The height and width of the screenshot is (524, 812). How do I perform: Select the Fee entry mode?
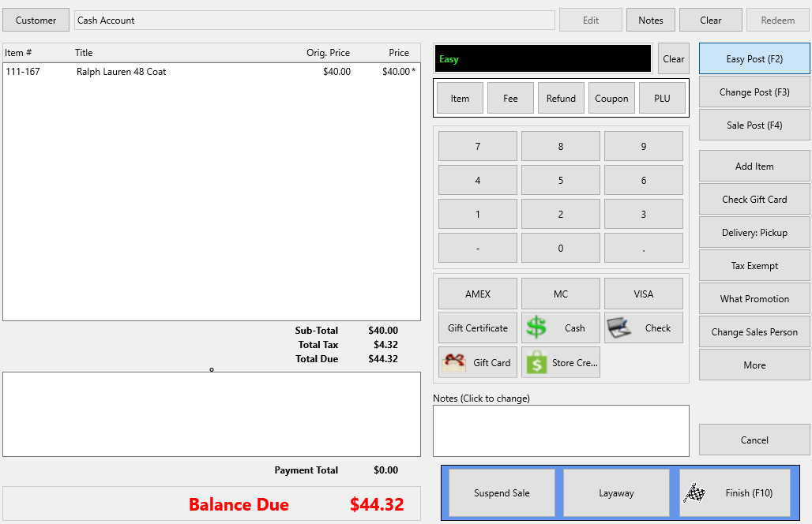(510, 99)
